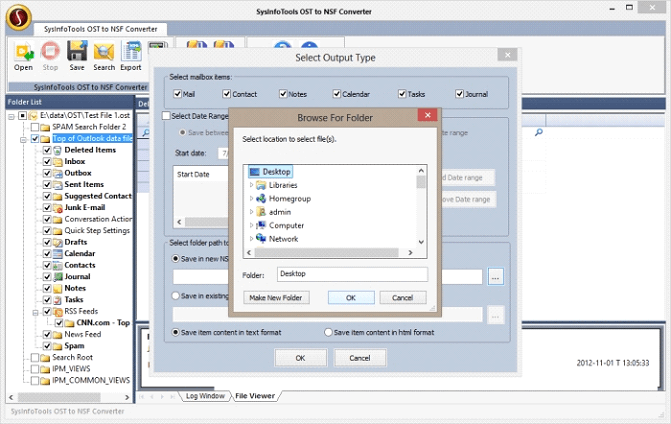Click the Deleted Items recycle icon
The image size is (671, 424).
57,150
